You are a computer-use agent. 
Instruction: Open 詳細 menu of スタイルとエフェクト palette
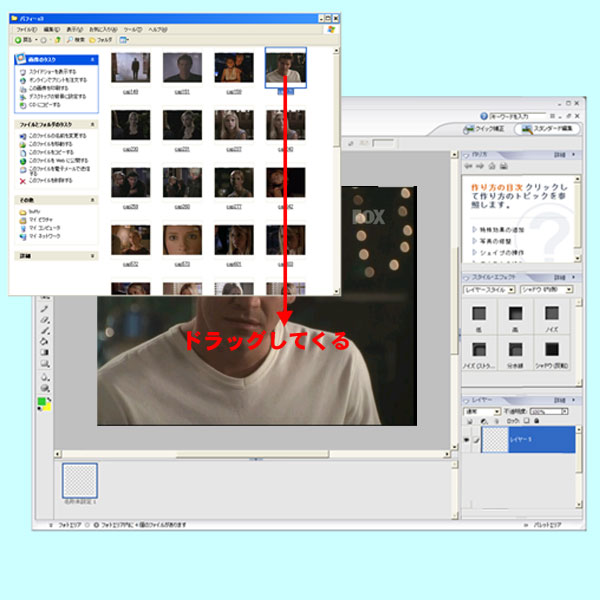(565, 277)
